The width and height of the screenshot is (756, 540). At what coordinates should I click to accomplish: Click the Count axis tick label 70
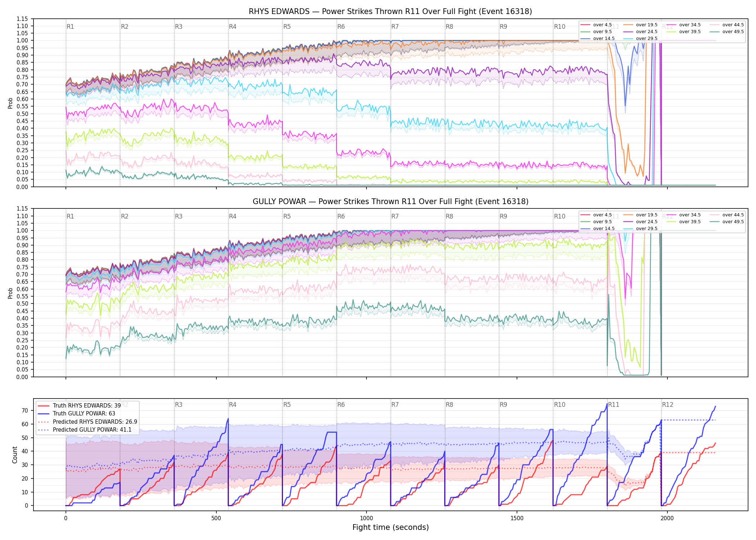pyautogui.click(x=25, y=411)
